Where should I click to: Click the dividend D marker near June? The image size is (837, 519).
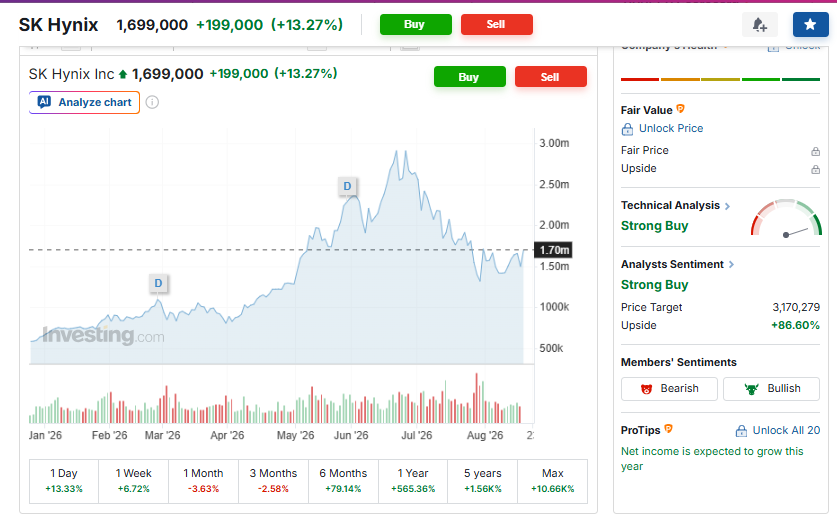pyautogui.click(x=348, y=186)
